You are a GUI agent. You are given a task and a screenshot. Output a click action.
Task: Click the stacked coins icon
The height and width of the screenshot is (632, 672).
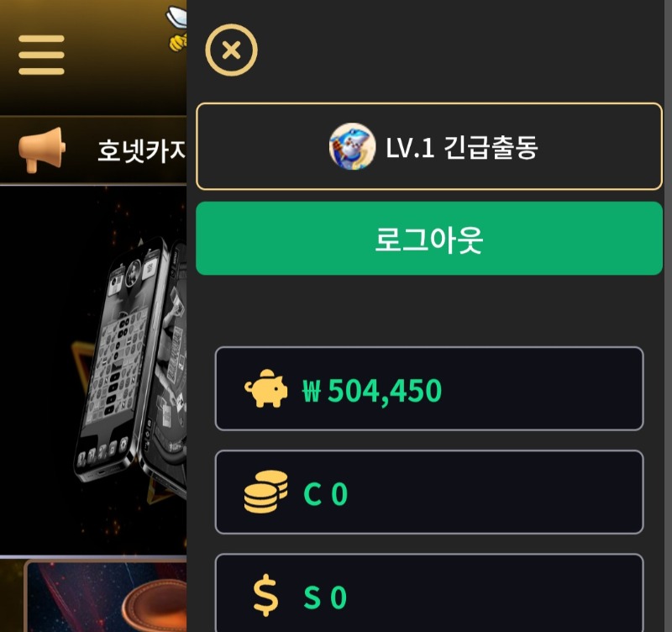click(266, 492)
